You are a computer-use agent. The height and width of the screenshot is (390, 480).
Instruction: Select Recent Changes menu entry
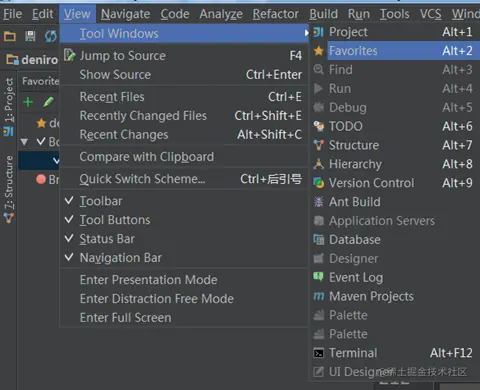184,135
